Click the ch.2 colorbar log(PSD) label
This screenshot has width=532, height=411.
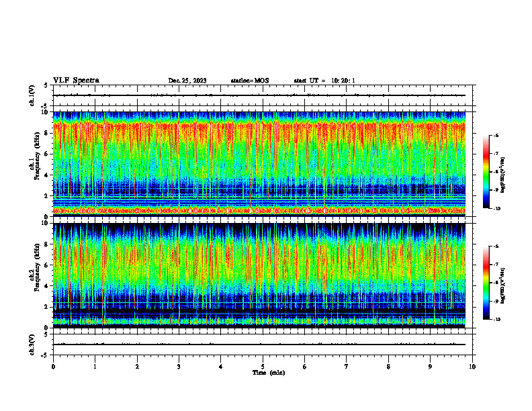pyautogui.click(x=503, y=285)
